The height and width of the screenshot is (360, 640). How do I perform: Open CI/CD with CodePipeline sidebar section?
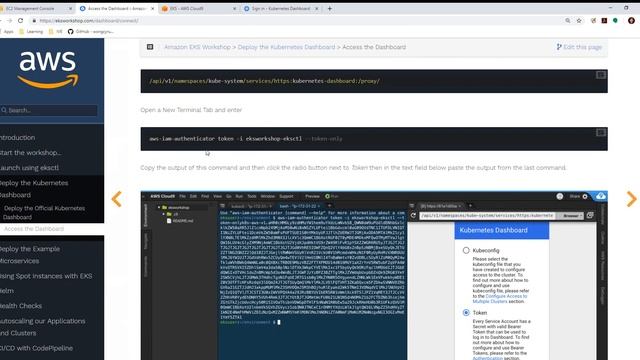click(36, 348)
